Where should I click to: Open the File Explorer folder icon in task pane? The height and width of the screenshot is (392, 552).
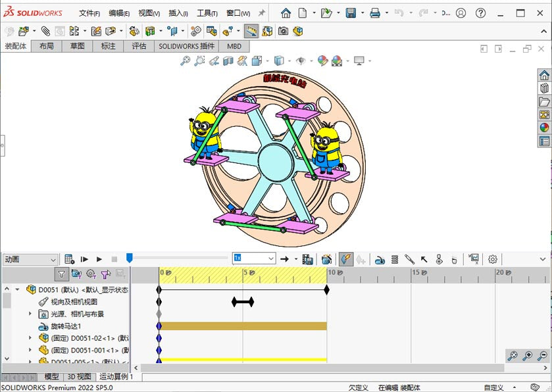tap(544, 101)
